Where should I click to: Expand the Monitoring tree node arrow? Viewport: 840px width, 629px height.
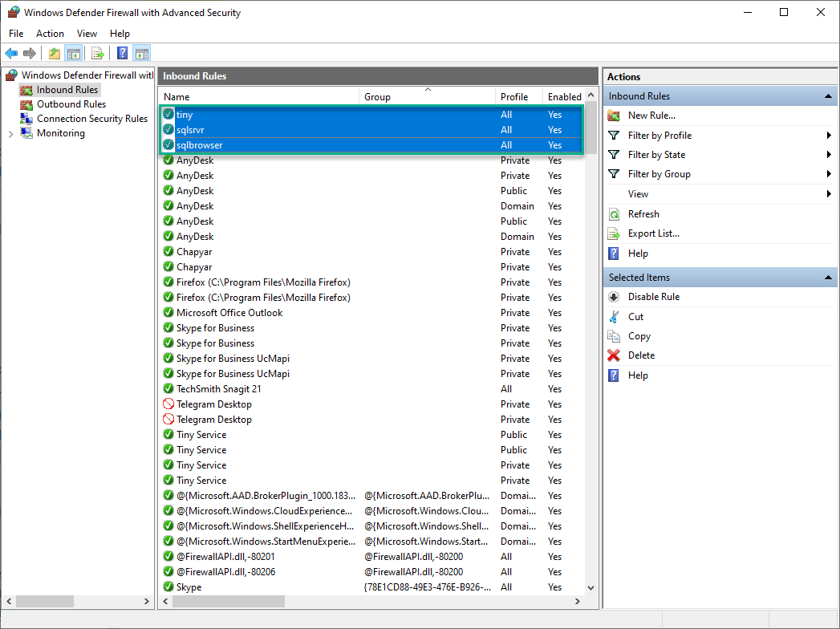[x=10, y=133]
